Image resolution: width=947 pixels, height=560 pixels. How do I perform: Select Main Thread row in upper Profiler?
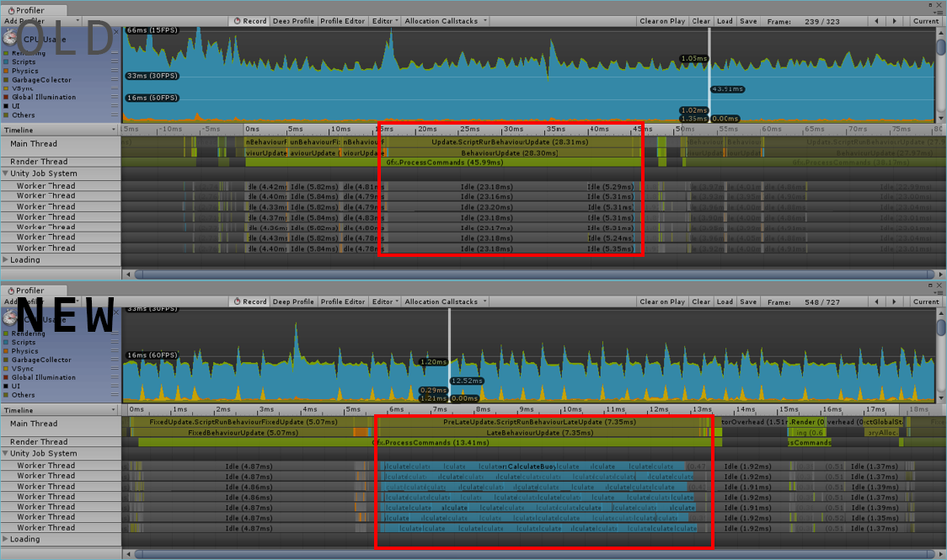pos(61,144)
